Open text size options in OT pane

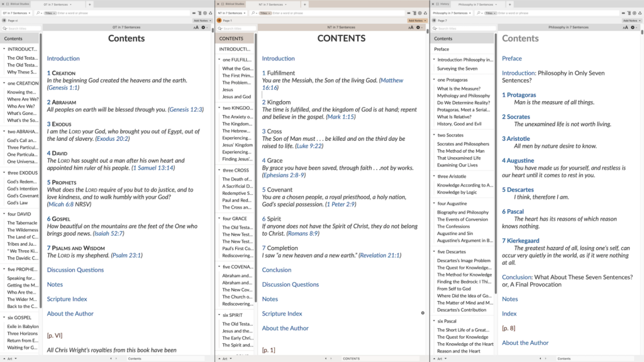coord(196,28)
